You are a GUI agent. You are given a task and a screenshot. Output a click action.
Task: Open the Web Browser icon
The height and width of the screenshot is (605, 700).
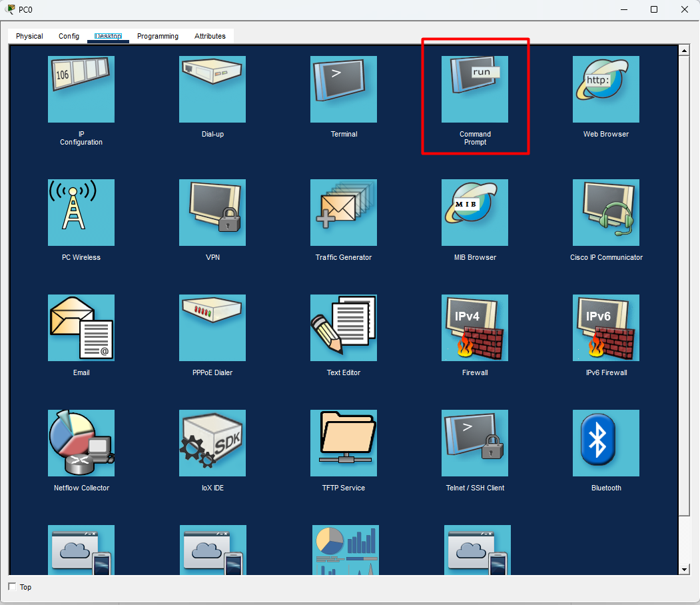[606, 89]
